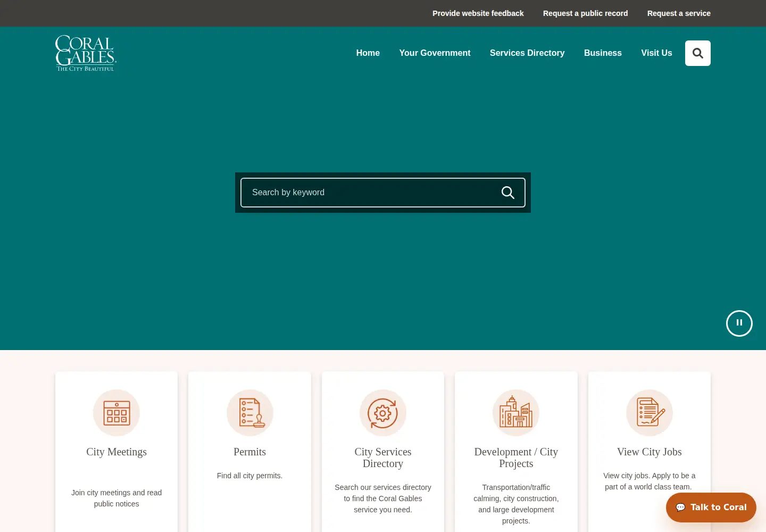The width and height of the screenshot is (766, 532).
Task: Open the City Meetings title link
Action: tap(116, 452)
